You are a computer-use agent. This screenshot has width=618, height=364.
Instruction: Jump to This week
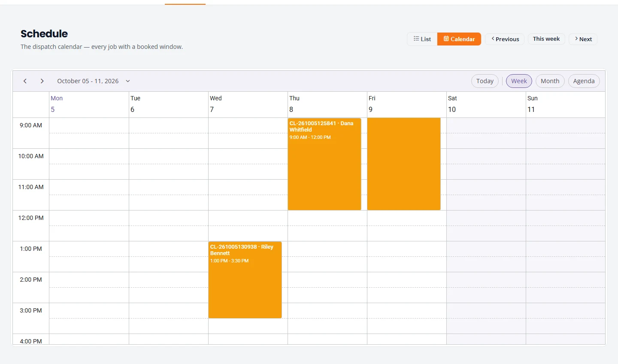(546, 39)
